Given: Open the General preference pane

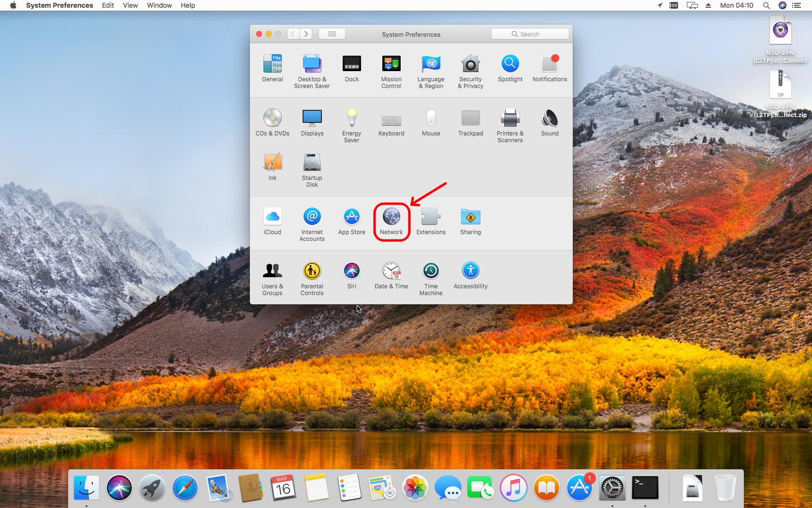Looking at the screenshot, I should point(273,68).
